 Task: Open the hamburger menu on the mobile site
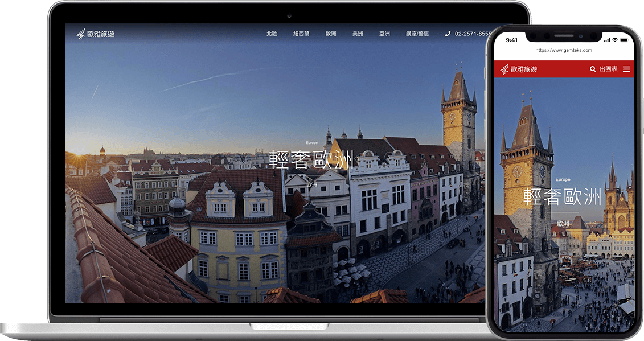point(626,69)
